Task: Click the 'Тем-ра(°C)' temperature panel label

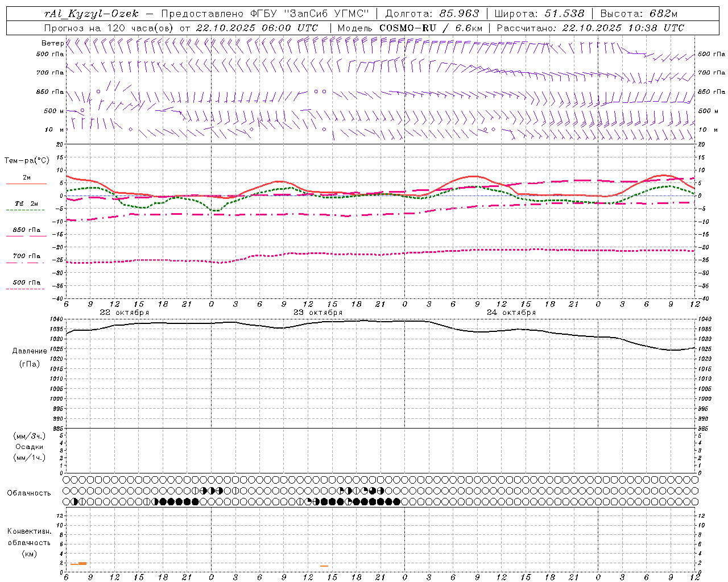Action: [27, 161]
